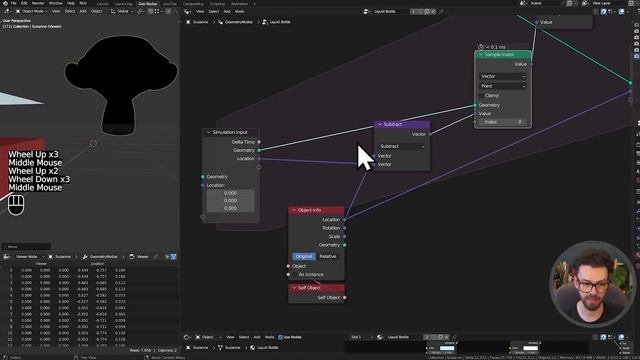Click GeometryNodes in node editor breadcrumb

tap(239, 22)
